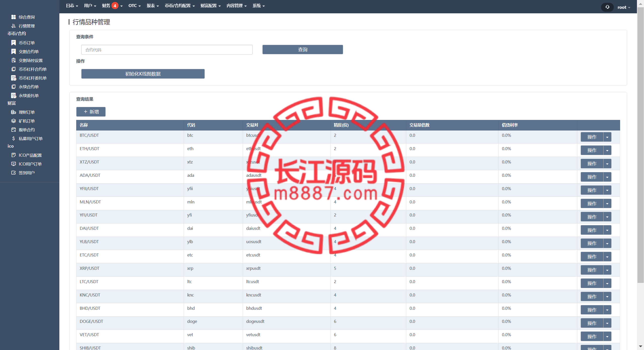Open 永续合约单 in the sidebar
644x350 pixels.
(29, 87)
